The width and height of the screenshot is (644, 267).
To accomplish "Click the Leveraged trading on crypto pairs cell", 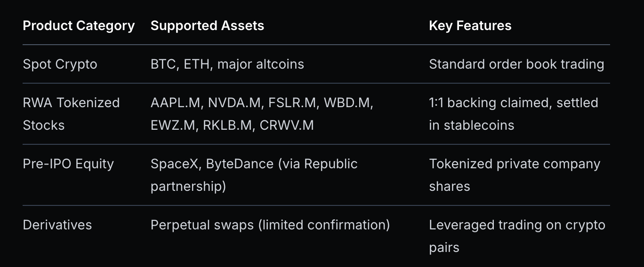I will 516,236.
